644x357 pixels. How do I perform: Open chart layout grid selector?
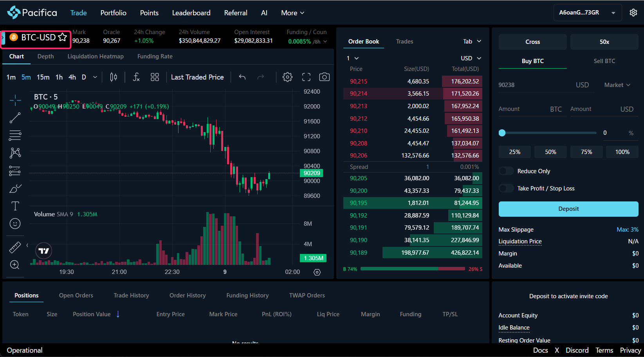click(x=155, y=77)
